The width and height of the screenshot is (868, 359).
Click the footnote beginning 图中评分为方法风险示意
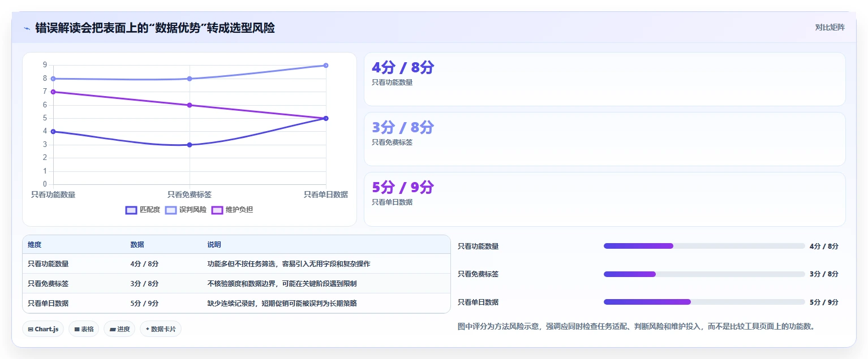636,327
